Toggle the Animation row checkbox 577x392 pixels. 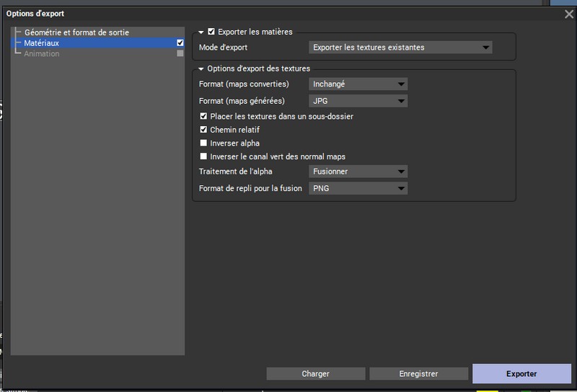tap(180, 53)
